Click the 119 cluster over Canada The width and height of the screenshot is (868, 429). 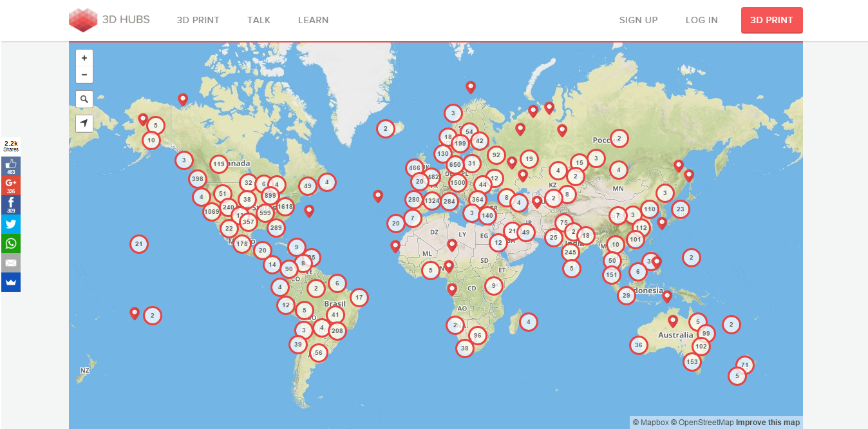tap(219, 164)
